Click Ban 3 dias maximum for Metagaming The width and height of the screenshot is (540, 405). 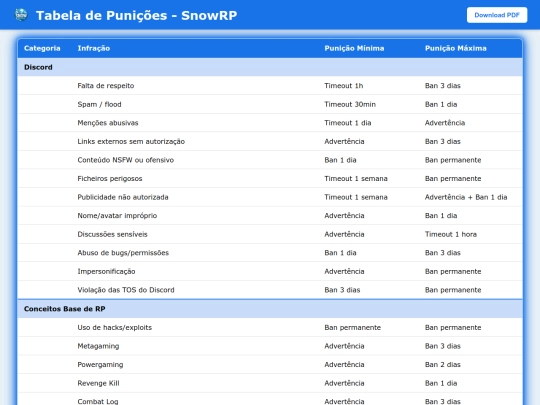point(443,346)
